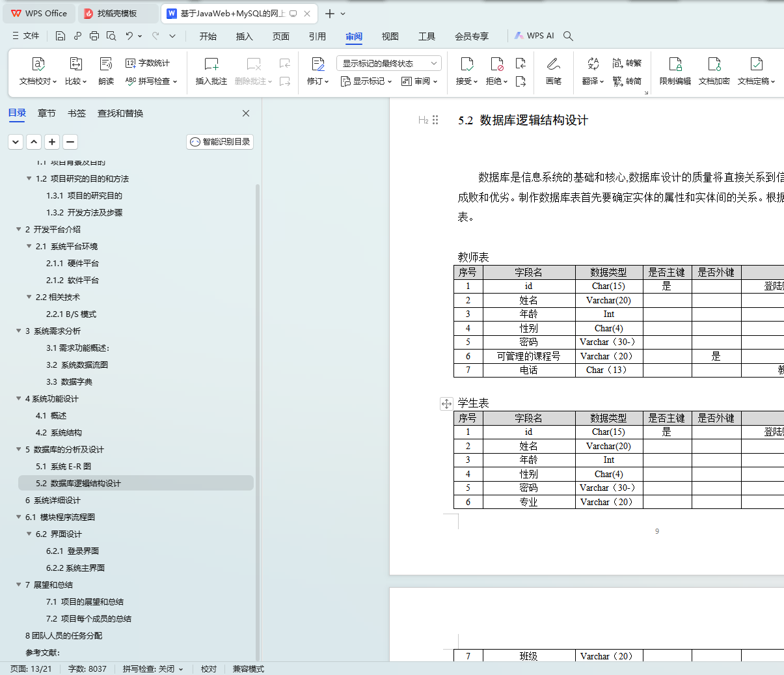Switch to the 书签 navigation tab
This screenshot has height=675, width=784.
tap(77, 113)
